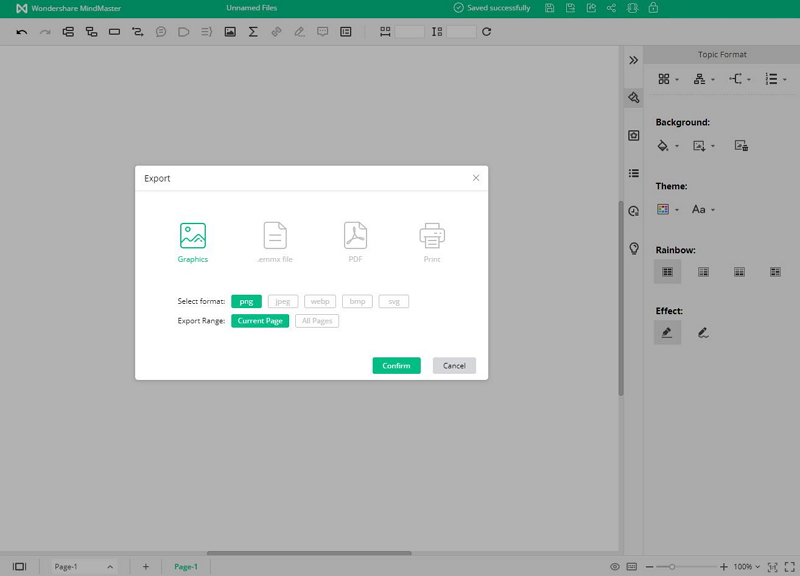Select jpeg as the export format
800x576 pixels.
pyautogui.click(x=283, y=301)
